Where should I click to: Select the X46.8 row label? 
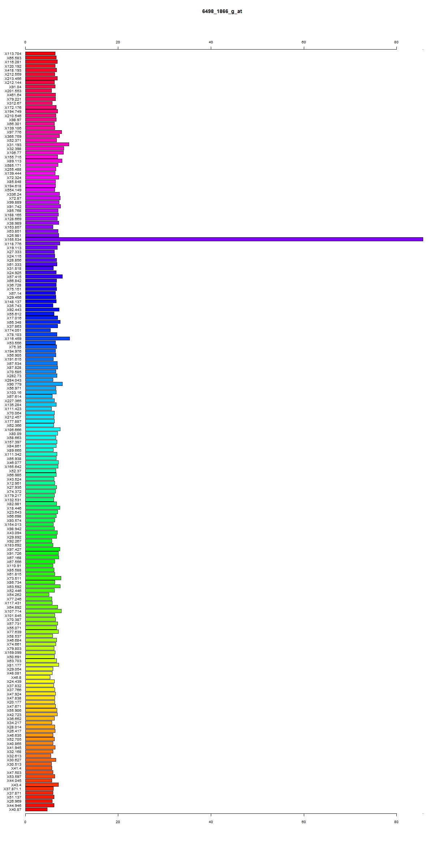click(16, 677)
